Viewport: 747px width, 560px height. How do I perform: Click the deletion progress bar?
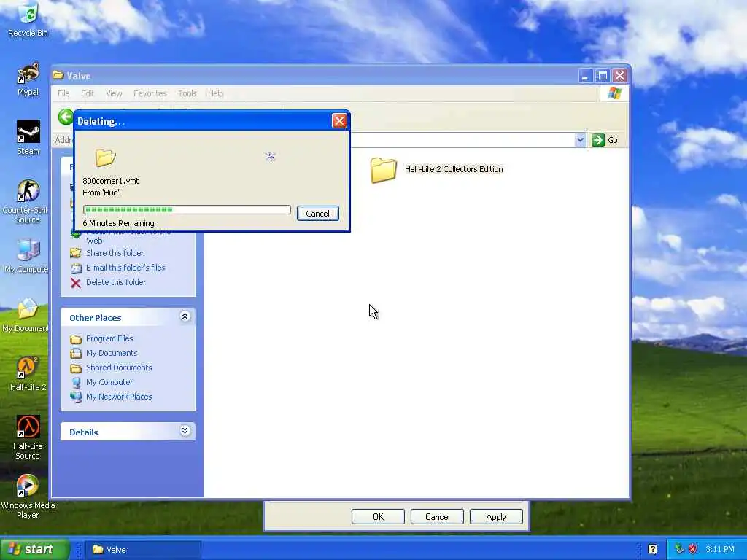pos(187,210)
